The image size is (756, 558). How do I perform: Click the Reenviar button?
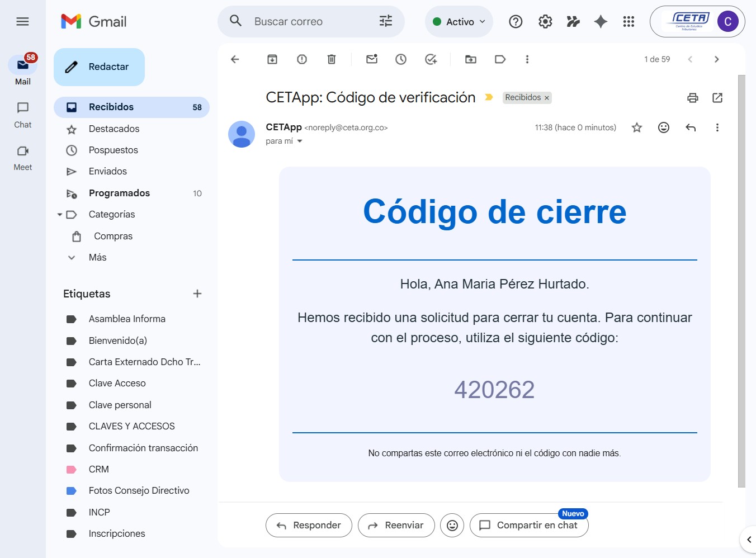pos(396,525)
